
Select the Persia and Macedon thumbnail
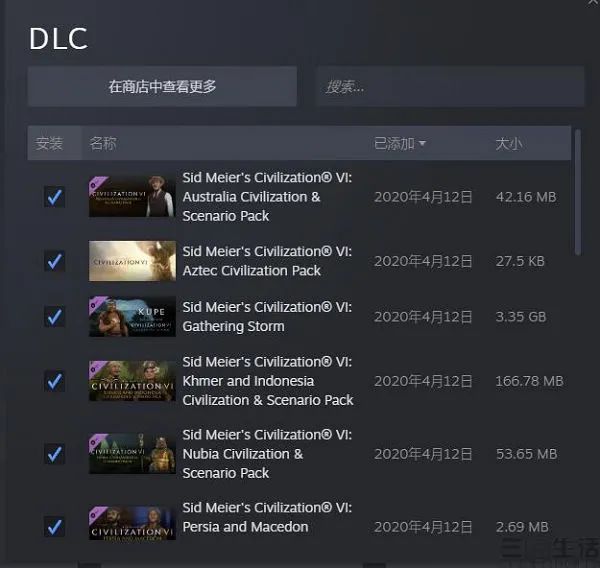point(132,523)
